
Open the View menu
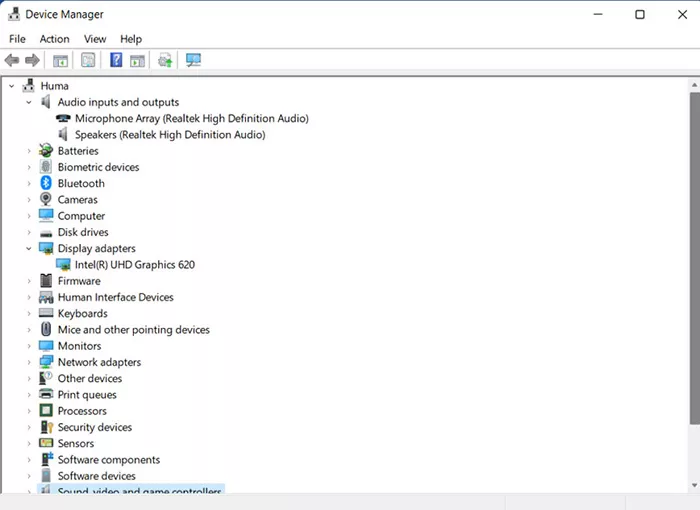click(95, 39)
